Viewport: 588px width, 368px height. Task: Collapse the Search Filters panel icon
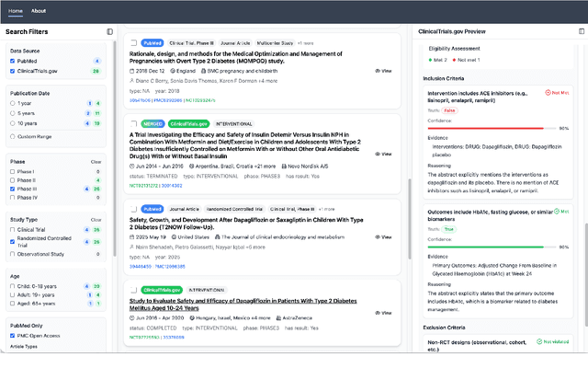click(109, 31)
